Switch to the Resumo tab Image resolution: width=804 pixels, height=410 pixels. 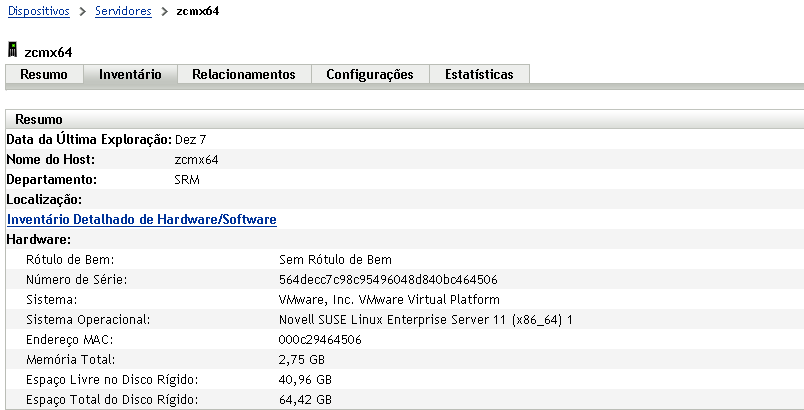44,74
